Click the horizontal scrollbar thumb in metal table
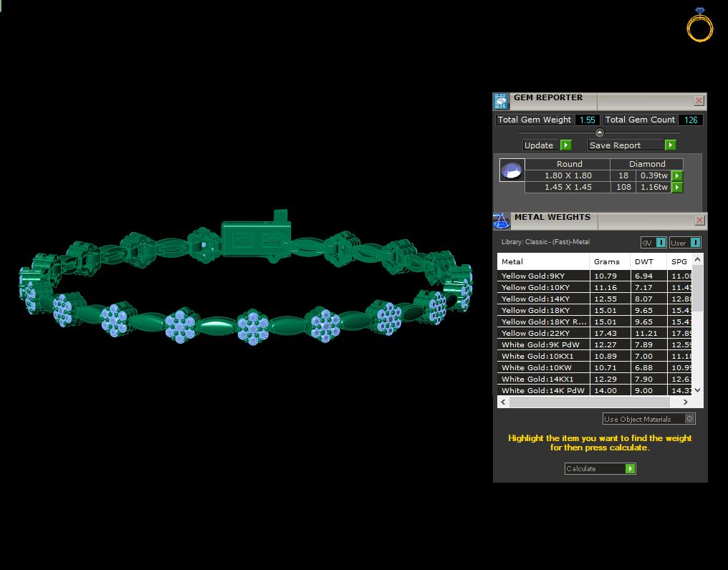This screenshot has width=728, height=570. coord(590,402)
